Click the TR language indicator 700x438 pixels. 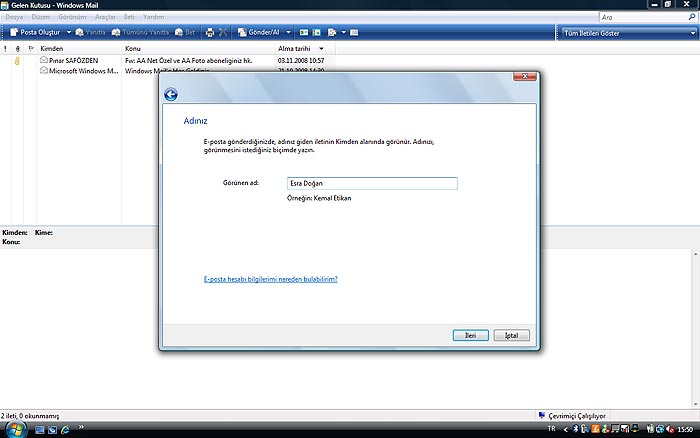coord(551,429)
